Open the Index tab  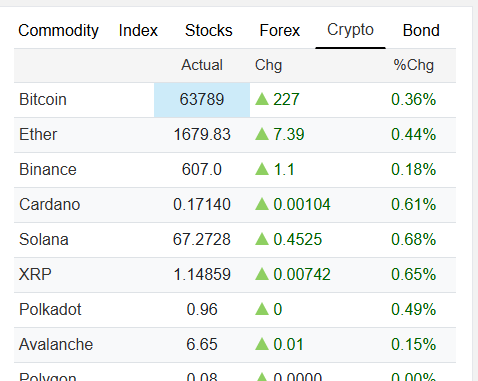[x=138, y=31]
